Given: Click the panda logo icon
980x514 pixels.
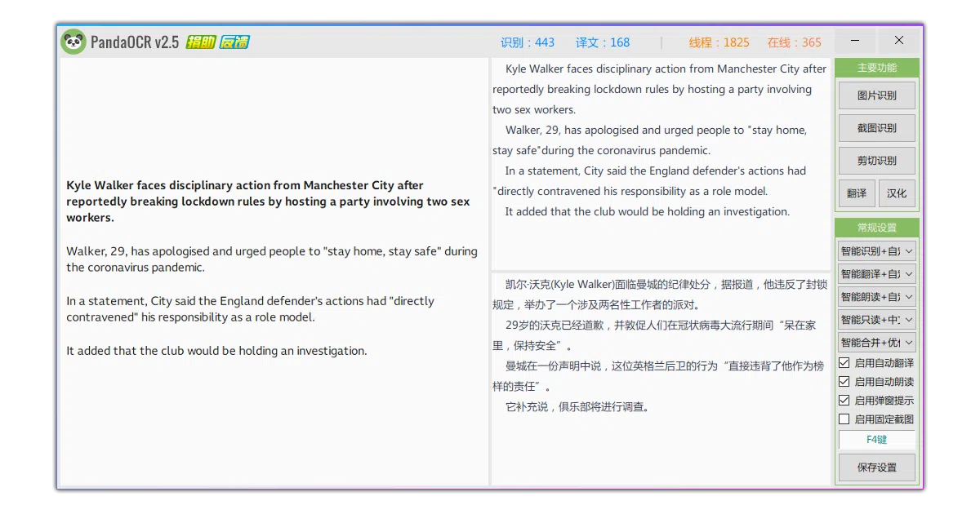Looking at the screenshot, I should [73, 42].
